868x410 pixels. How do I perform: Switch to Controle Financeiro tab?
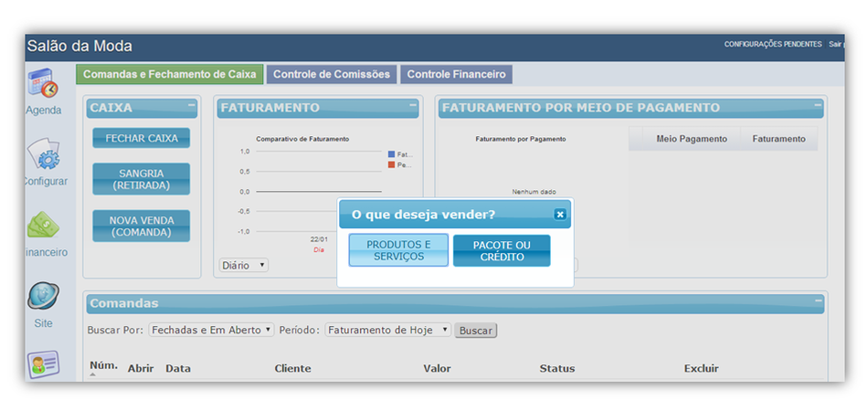coord(456,74)
